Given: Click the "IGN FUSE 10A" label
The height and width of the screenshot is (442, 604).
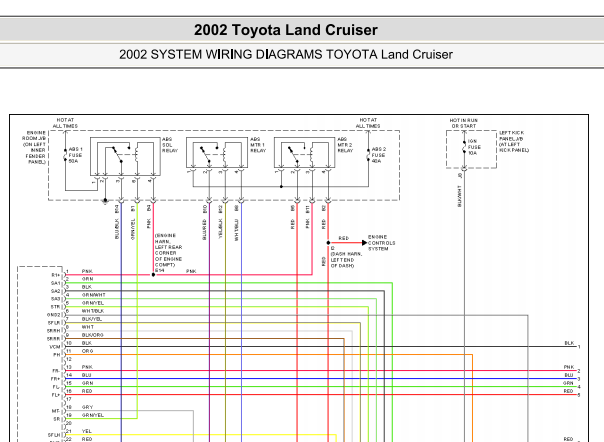Looking at the screenshot, I should point(474,147).
